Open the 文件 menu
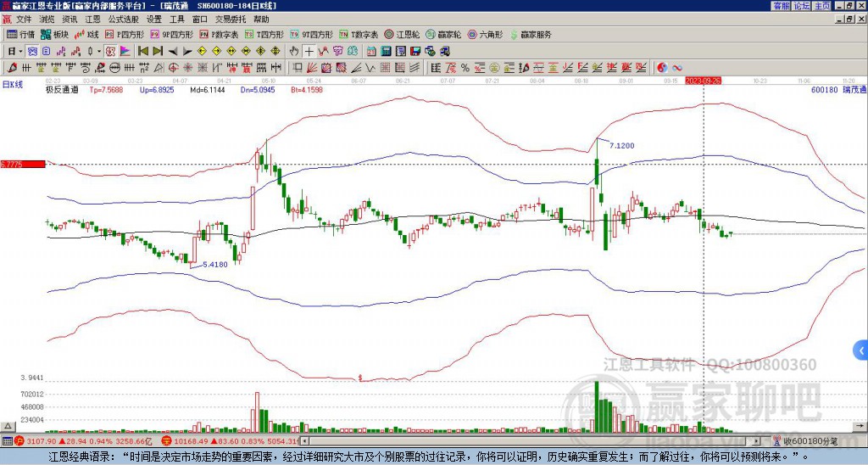Screen dimensions: 868x465 pyautogui.click(x=24, y=20)
